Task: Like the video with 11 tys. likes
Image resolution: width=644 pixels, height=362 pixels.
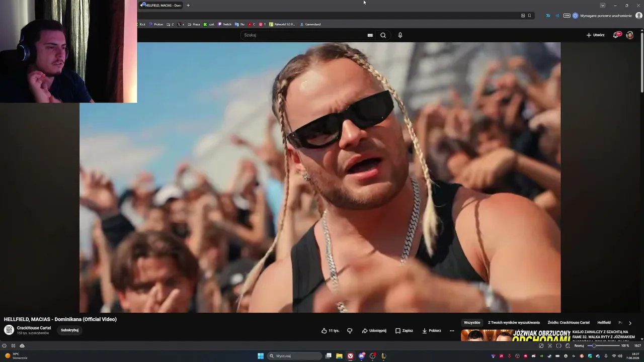Action: pos(330,331)
